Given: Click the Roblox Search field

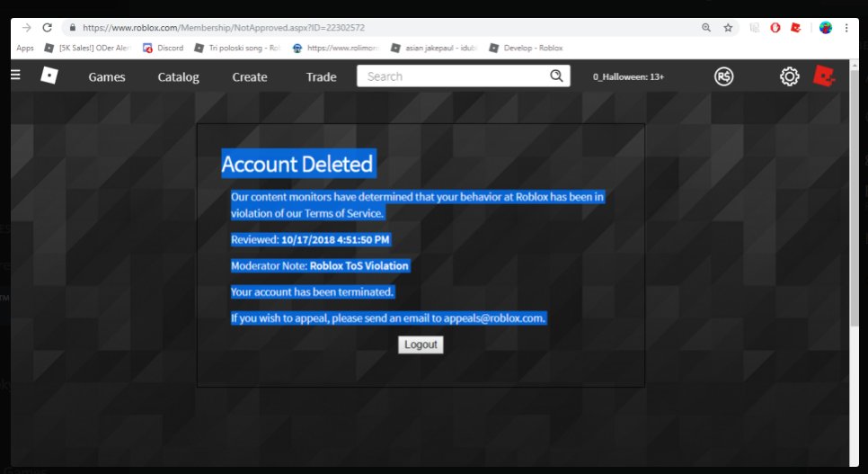Looking at the screenshot, I should pos(453,76).
